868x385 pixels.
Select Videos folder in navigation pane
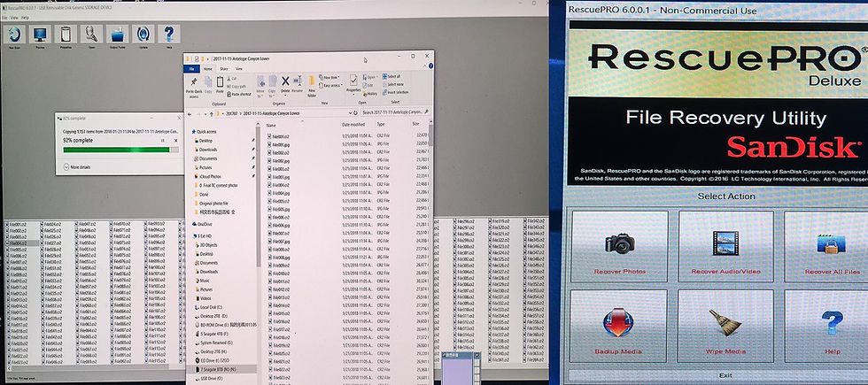(x=202, y=298)
